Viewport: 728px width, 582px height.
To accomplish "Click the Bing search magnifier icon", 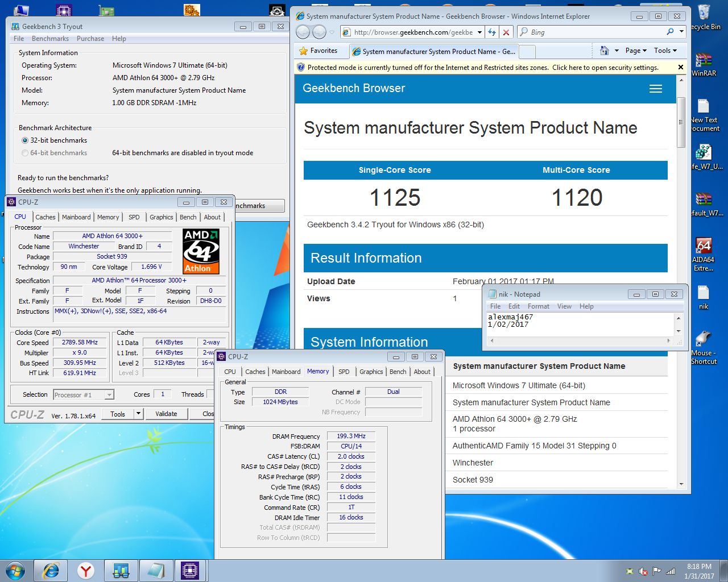I will pos(671,32).
